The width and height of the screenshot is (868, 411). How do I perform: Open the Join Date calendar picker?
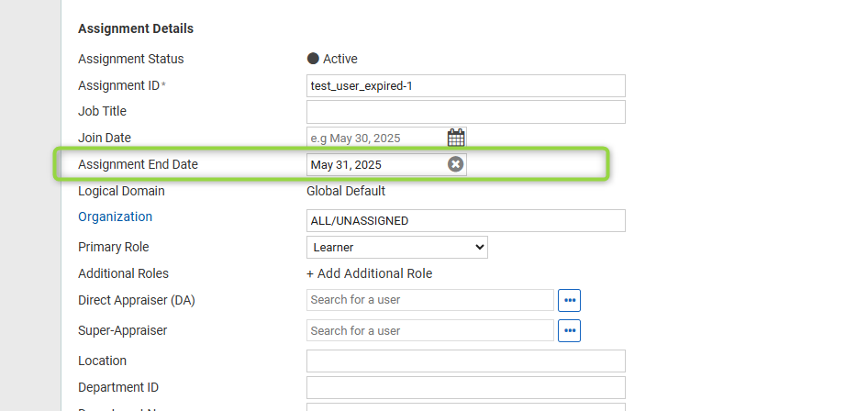coord(456,138)
